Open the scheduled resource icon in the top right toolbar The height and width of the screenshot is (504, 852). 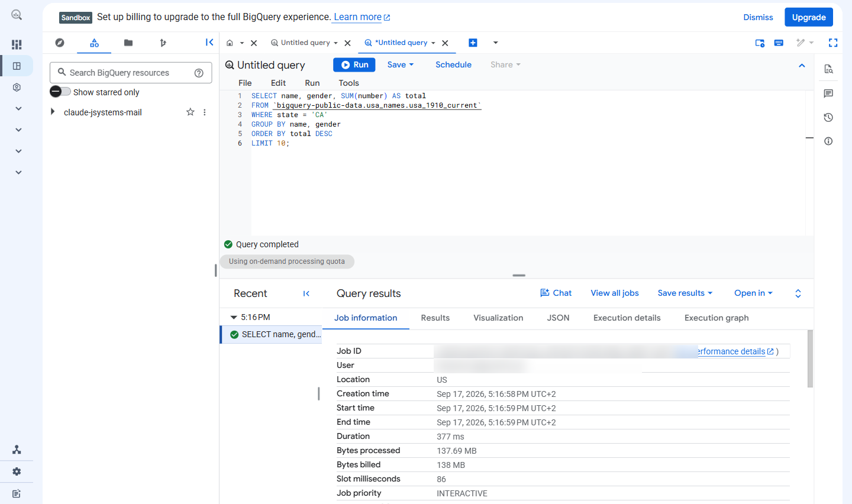pos(760,43)
